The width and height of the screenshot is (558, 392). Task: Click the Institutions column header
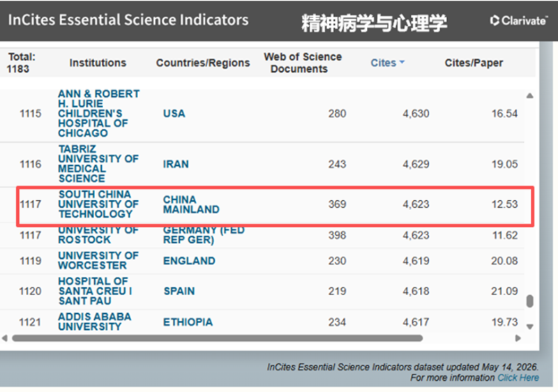98,63
